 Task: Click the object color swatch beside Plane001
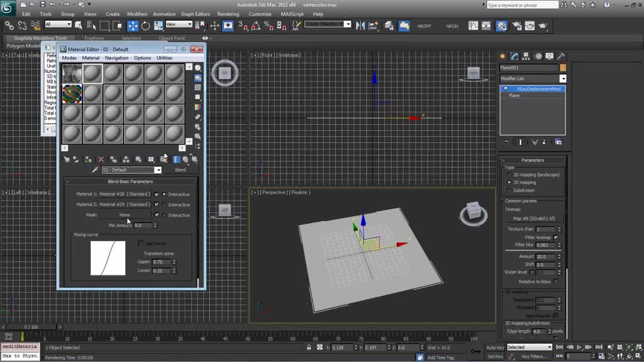pyautogui.click(x=563, y=68)
